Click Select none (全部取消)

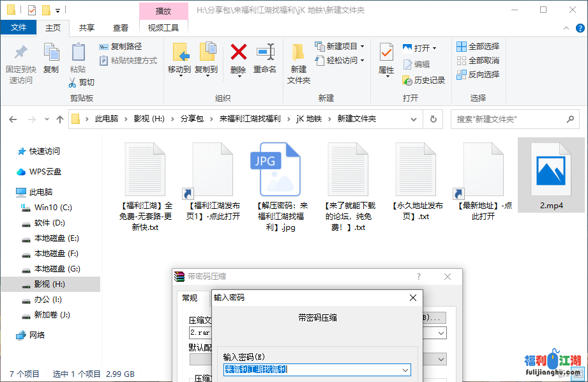tap(478, 61)
